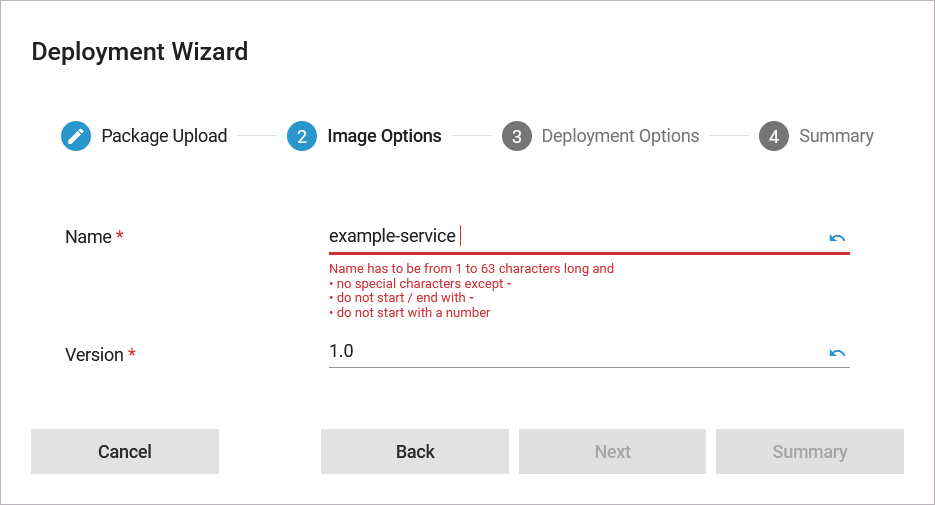
Task: Go to the Package Upload step label
Action: [x=164, y=136]
